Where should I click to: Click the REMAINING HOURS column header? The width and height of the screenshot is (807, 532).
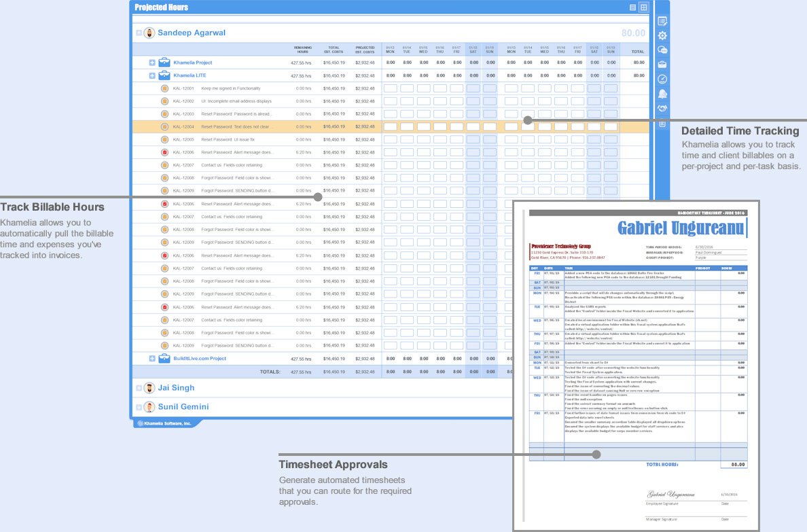(x=303, y=50)
